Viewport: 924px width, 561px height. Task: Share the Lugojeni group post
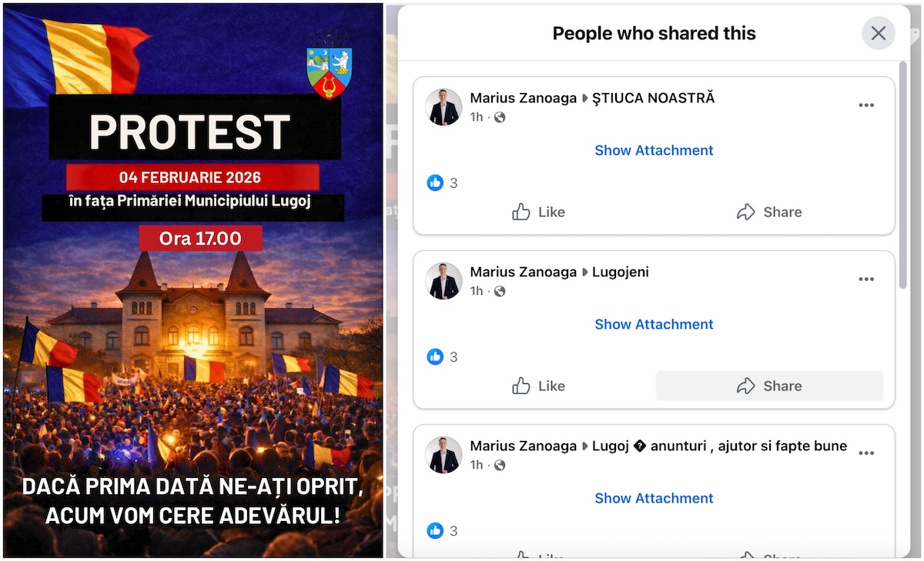[x=769, y=386]
